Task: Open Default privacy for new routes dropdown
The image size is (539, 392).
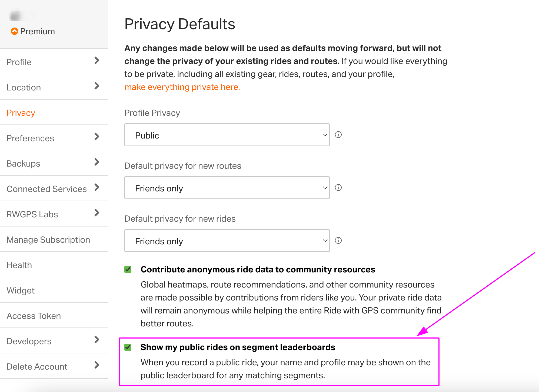Action: click(x=227, y=188)
